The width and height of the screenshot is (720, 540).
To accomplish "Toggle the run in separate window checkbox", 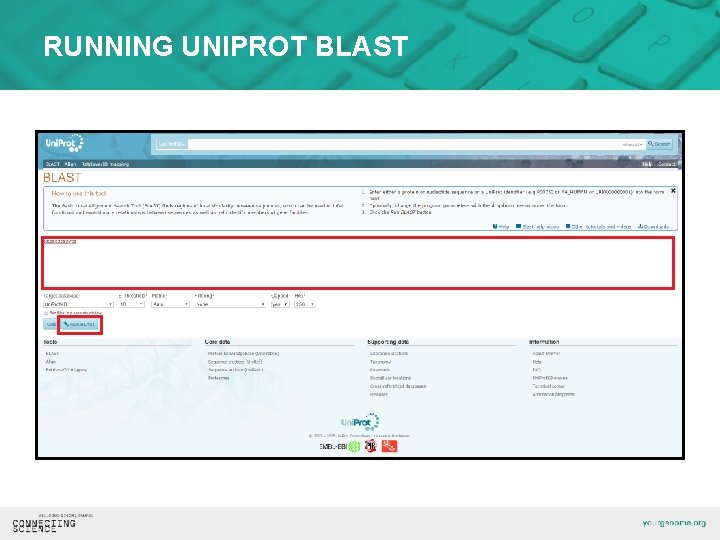I will [x=46, y=313].
